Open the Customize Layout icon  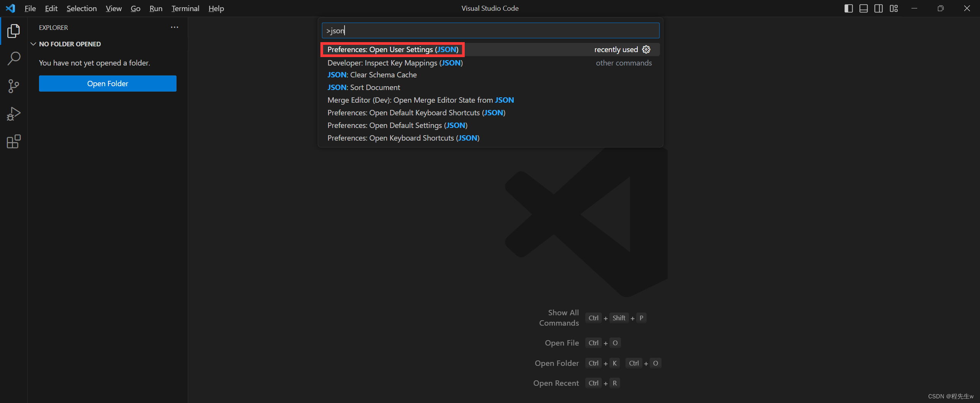click(893, 8)
